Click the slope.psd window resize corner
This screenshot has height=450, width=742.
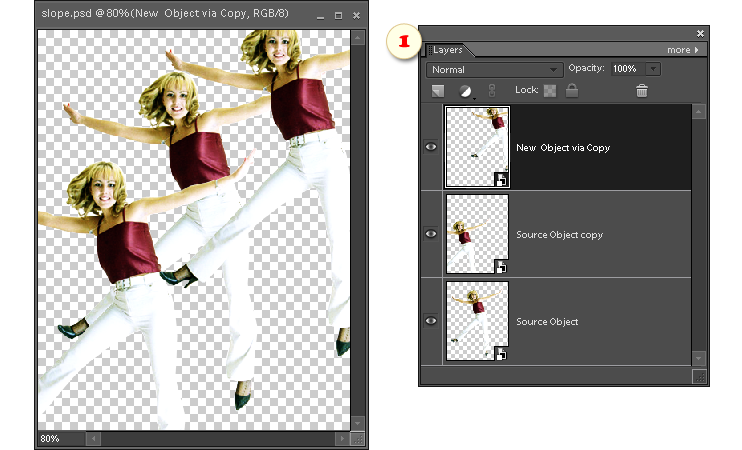point(358,439)
